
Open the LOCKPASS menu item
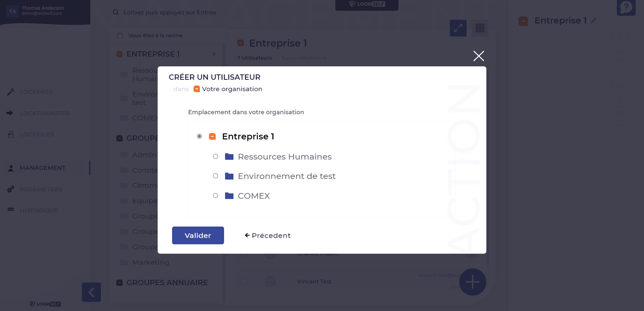(36, 92)
